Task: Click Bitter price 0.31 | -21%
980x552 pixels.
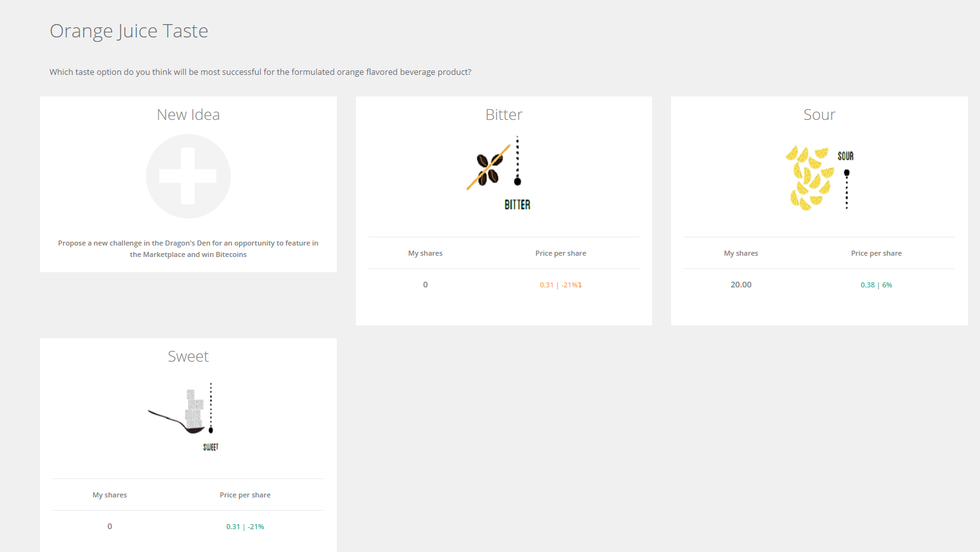Action: tap(560, 285)
